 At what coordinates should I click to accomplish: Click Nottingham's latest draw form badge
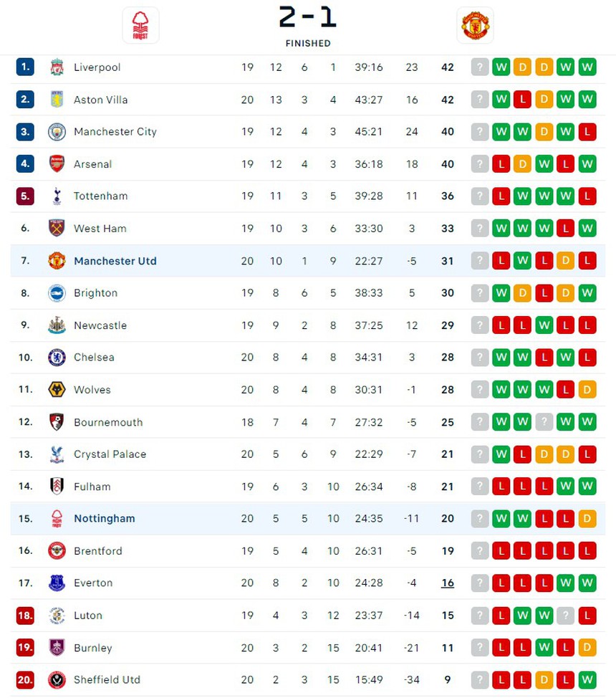(587, 519)
